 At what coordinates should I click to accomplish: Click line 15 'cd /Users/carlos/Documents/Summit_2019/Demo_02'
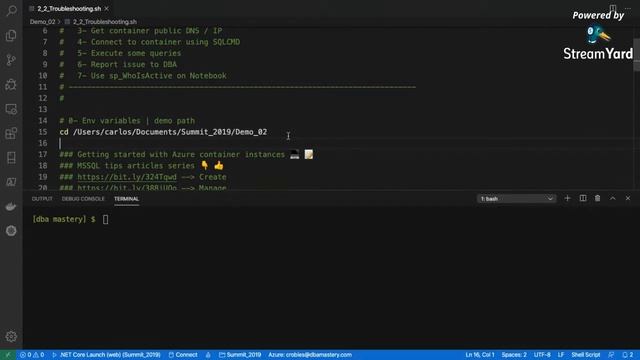(x=163, y=132)
